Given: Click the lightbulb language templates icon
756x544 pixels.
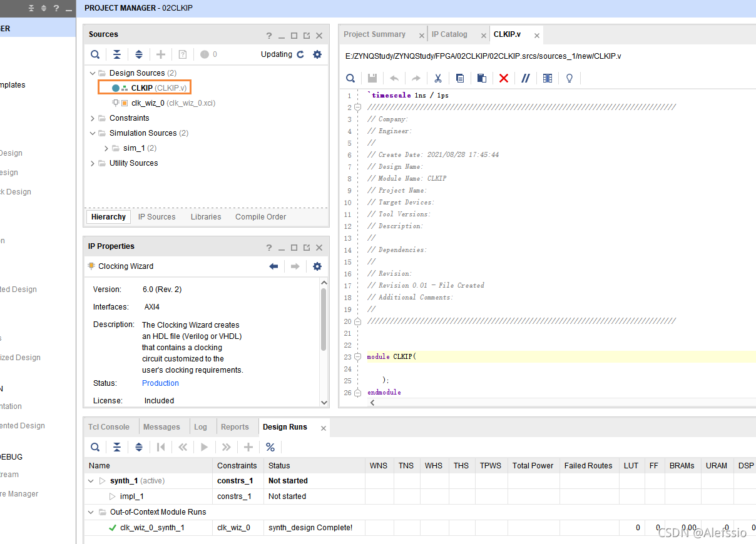Looking at the screenshot, I should 570,78.
